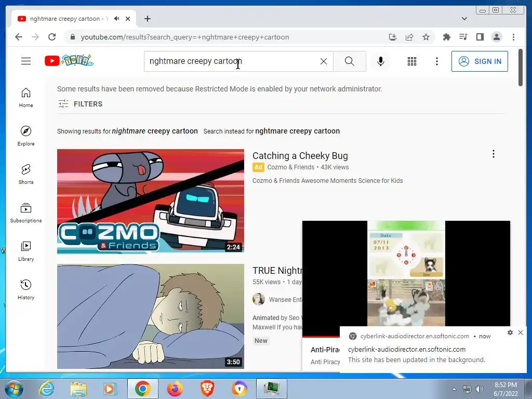This screenshot has width=532, height=399.
Task: Mute the tab via speaker icon
Action: pyautogui.click(x=117, y=19)
